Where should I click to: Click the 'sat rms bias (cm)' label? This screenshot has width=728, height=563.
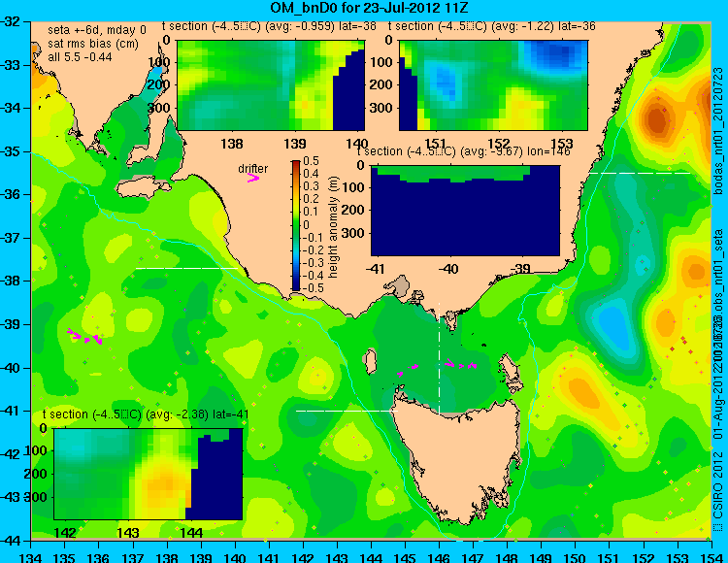(93, 44)
